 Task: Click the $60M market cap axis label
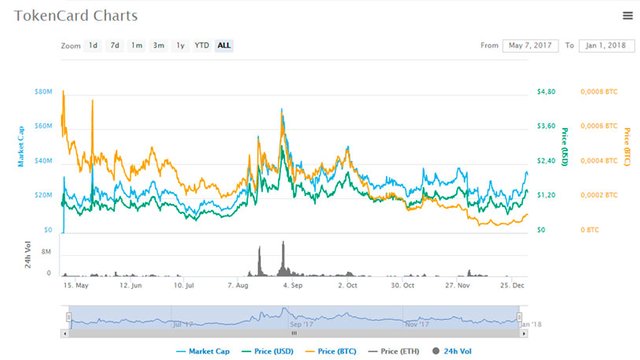[x=43, y=126]
